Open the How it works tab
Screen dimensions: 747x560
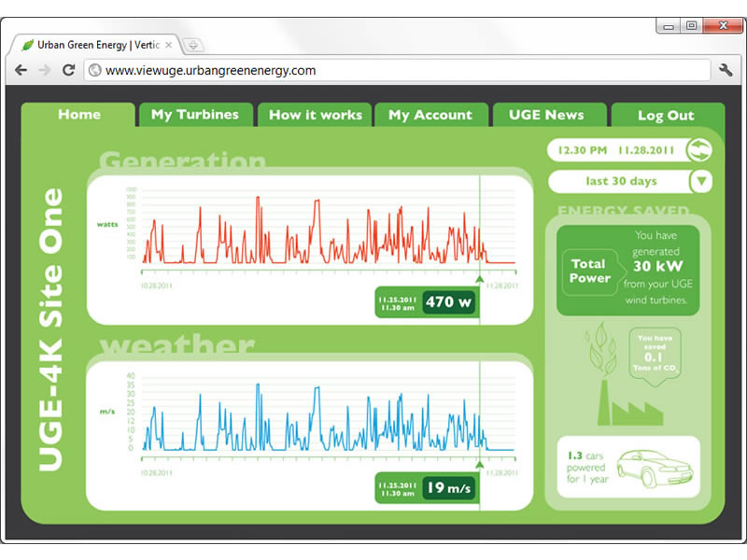coord(315,115)
